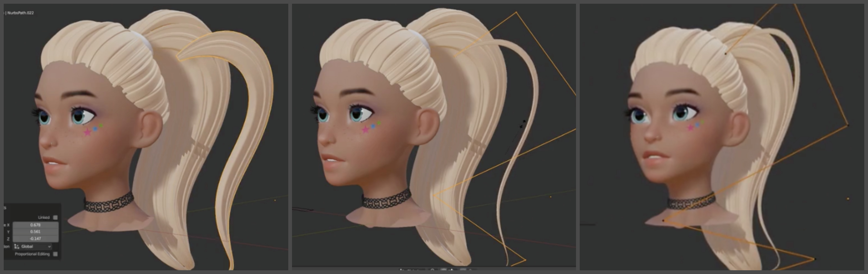This screenshot has width=868, height=274.
Task: Click the NurbsPath.022 object name label
Action: coord(21,13)
